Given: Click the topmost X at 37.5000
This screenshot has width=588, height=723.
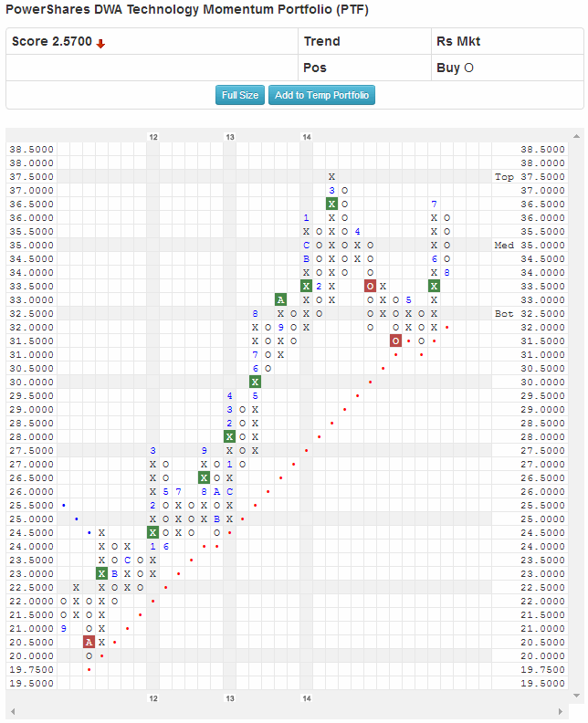Looking at the screenshot, I should coord(331,176).
